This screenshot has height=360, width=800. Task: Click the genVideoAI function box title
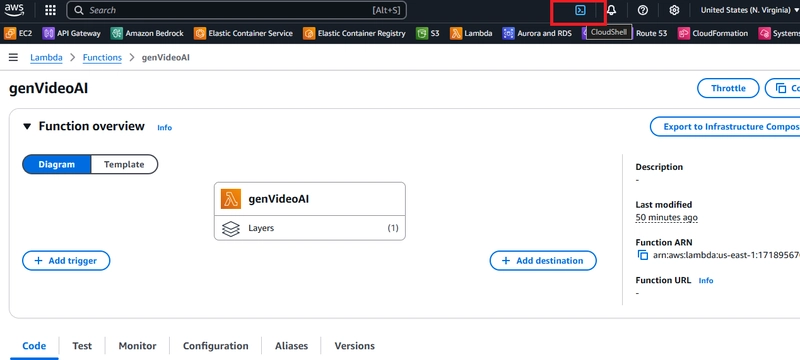(279, 199)
